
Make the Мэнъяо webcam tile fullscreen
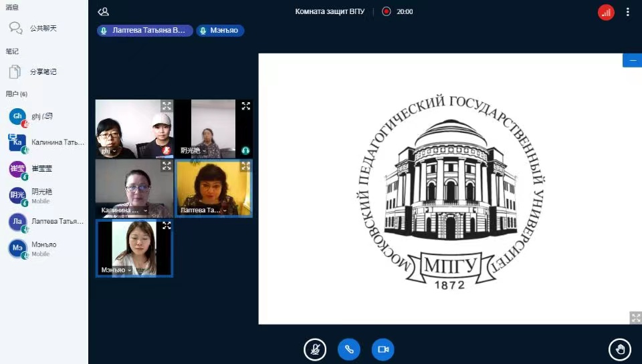tap(167, 226)
